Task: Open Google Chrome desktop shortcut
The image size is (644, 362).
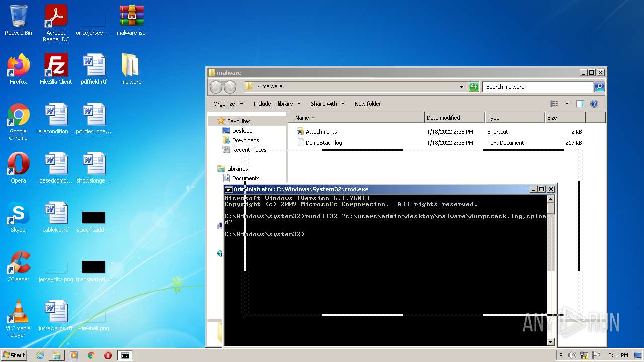Action: pos(18,122)
